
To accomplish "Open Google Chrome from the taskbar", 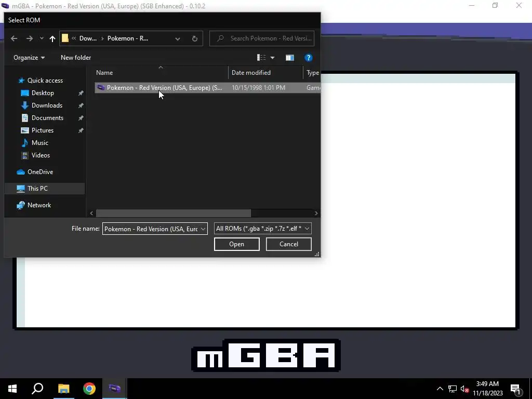I will coord(89,389).
